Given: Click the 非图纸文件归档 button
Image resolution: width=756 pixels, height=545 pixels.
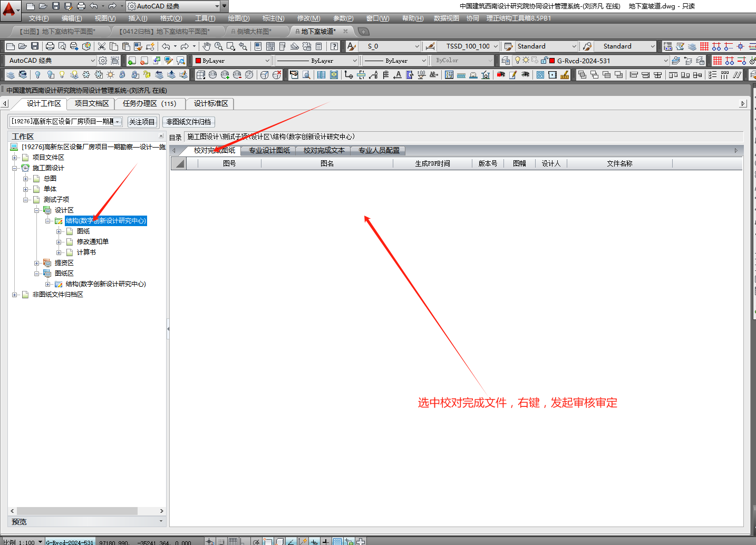Looking at the screenshot, I should [x=189, y=122].
